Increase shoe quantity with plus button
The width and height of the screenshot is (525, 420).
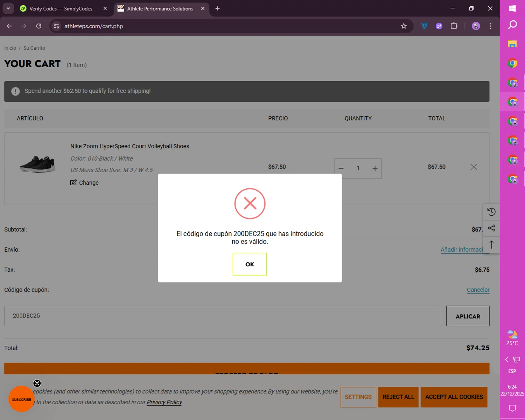point(375,168)
